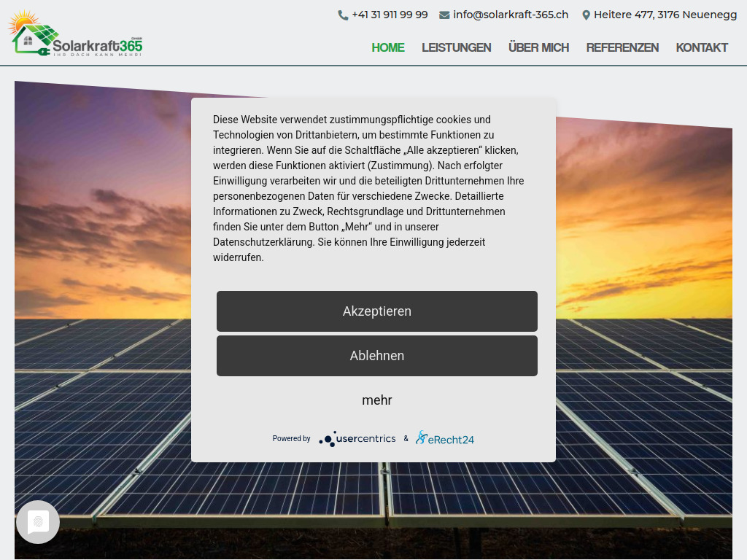747x560 pixels.
Task: Click the location pin icon in header
Action: (586, 14)
